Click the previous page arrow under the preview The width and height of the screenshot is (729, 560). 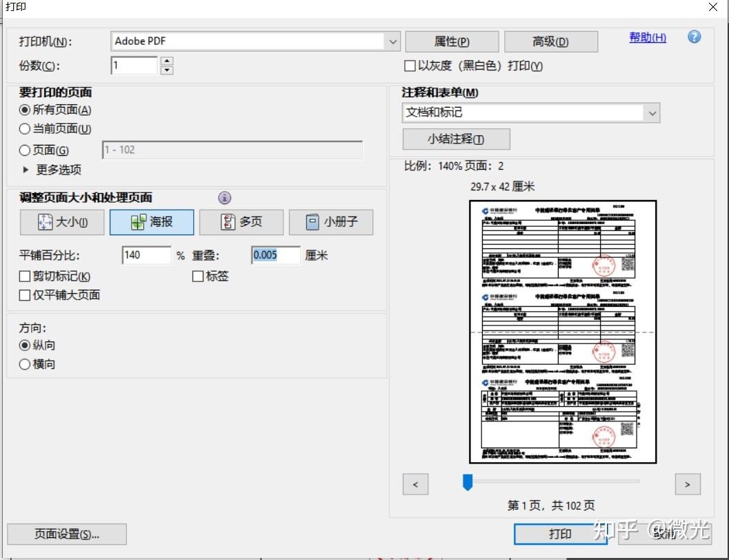click(x=415, y=484)
